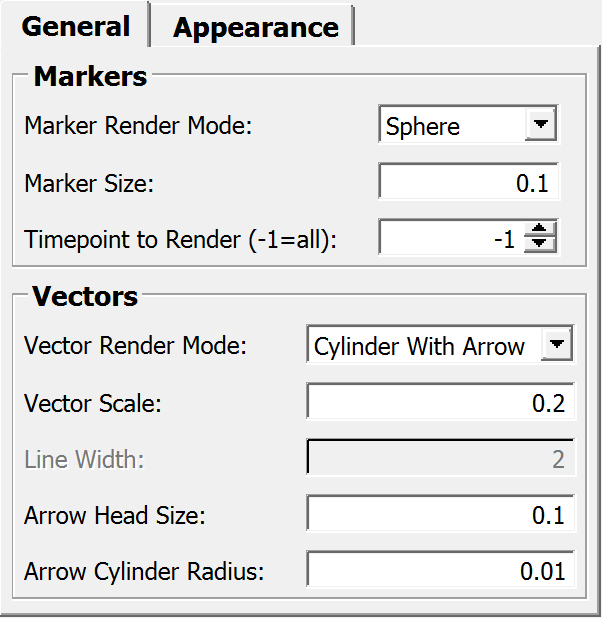
Task: Increase Timepoint to Render with up arrow
Action: [x=540, y=232]
